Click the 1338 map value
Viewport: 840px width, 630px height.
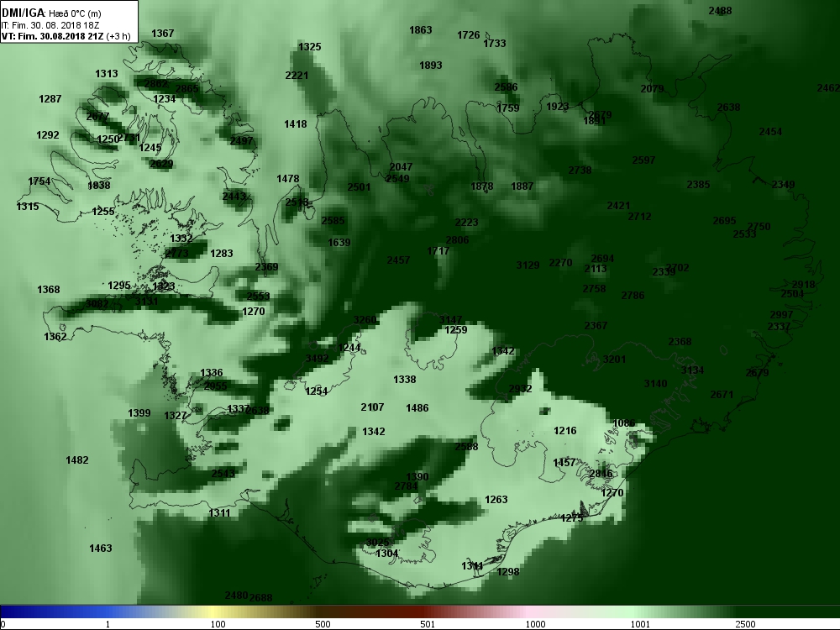(x=405, y=380)
